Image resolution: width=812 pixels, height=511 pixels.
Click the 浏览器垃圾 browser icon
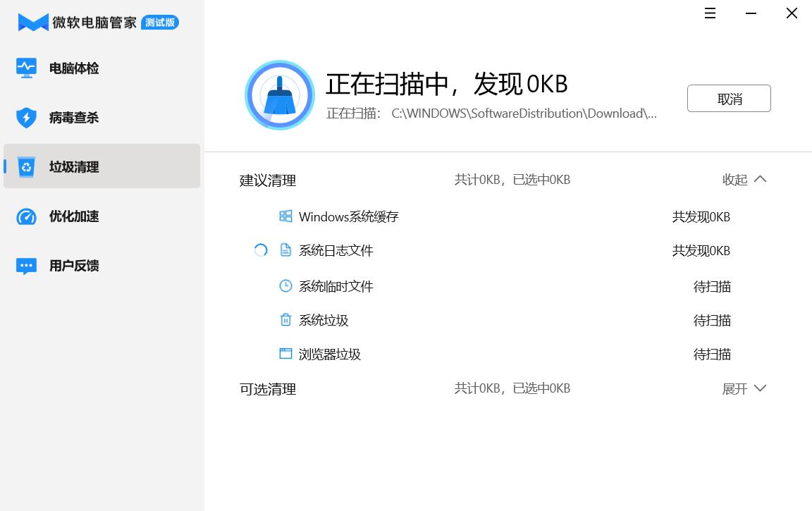285,353
